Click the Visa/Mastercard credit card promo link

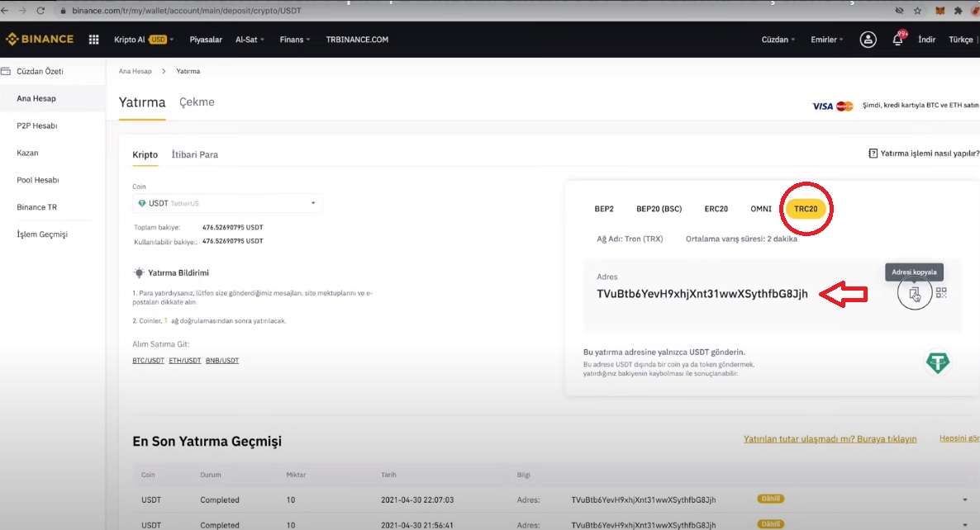895,106
